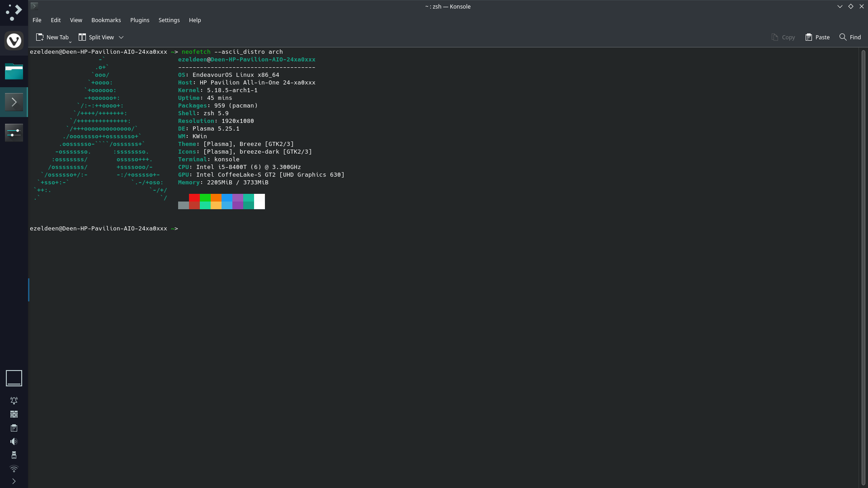Click the Copy toolbar button
The height and width of the screenshot is (488, 868).
point(783,37)
